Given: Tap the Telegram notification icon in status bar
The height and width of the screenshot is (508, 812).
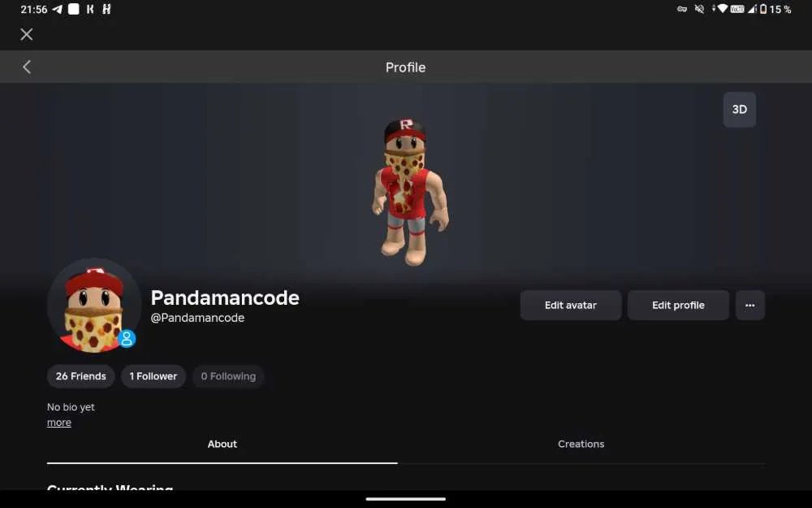Looking at the screenshot, I should pos(57,9).
